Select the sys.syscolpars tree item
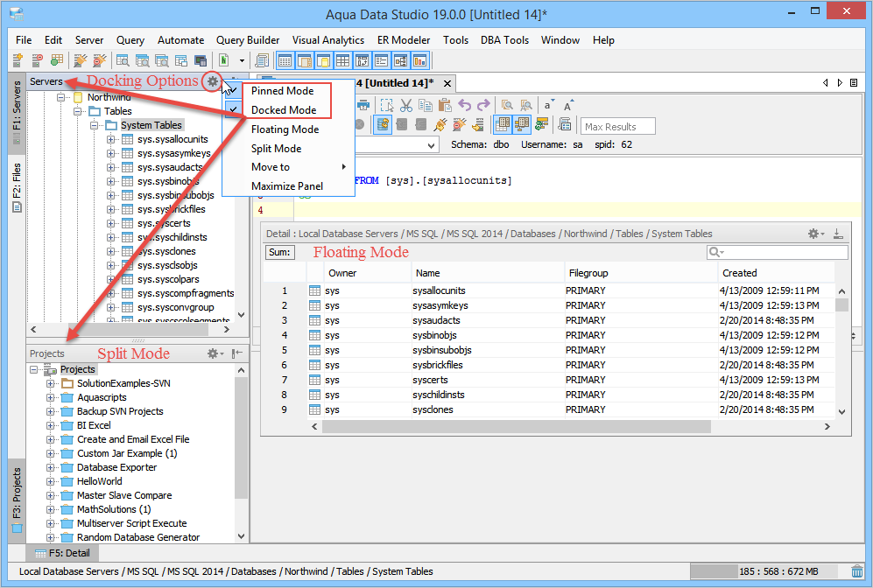 click(x=168, y=279)
